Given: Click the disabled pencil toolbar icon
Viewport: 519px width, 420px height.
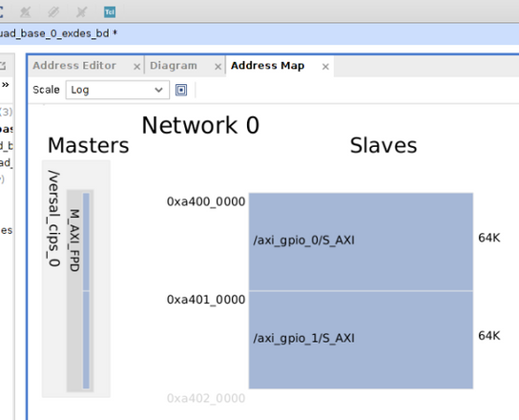Looking at the screenshot, I should pos(53,12).
